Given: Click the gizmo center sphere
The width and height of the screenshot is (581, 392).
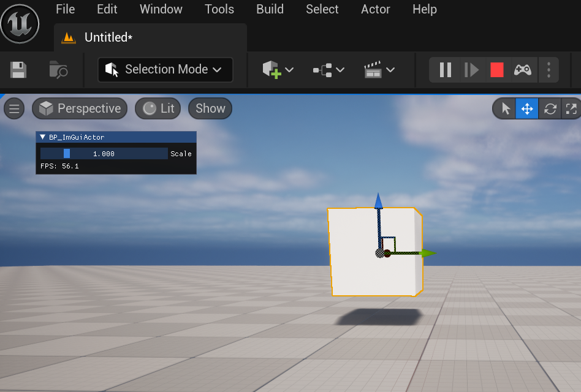Looking at the screenshot, I should click(380, 253).
